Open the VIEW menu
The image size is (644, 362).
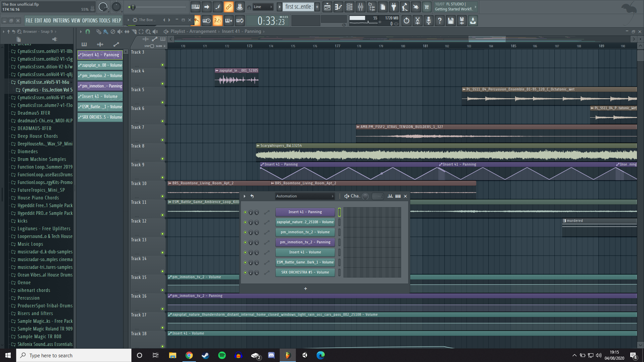(76, 21)
